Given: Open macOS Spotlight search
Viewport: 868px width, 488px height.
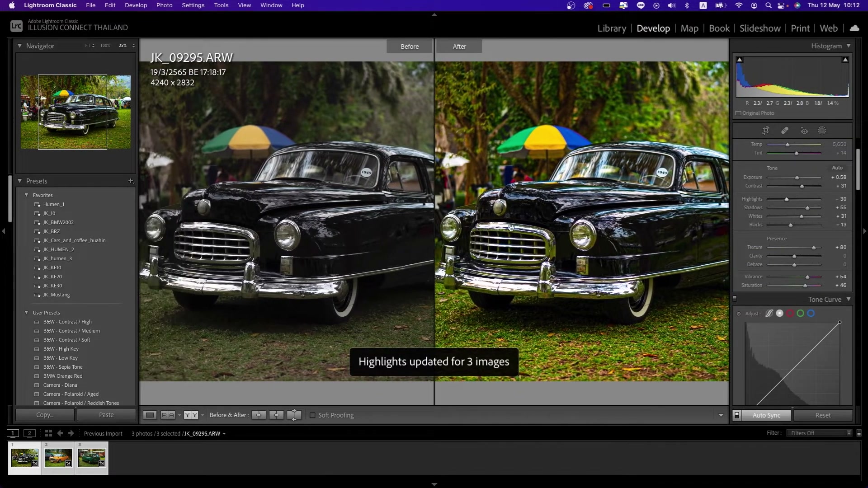Looking at the screenshot, I should [768, 5].
